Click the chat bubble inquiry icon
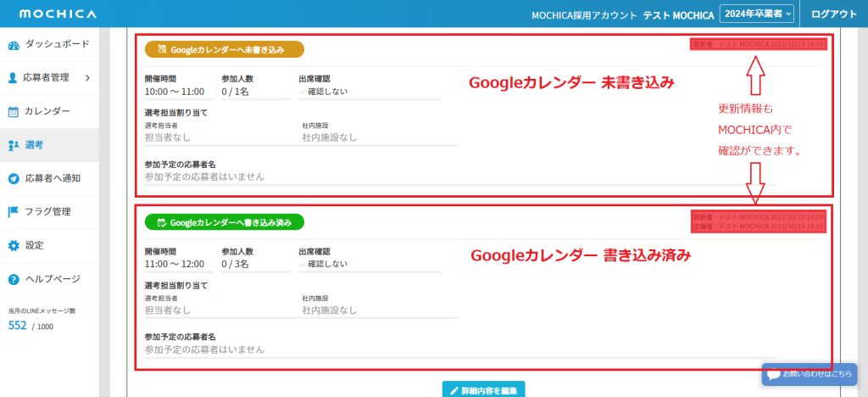The image size is (868, 397). (x=774, y=374)
